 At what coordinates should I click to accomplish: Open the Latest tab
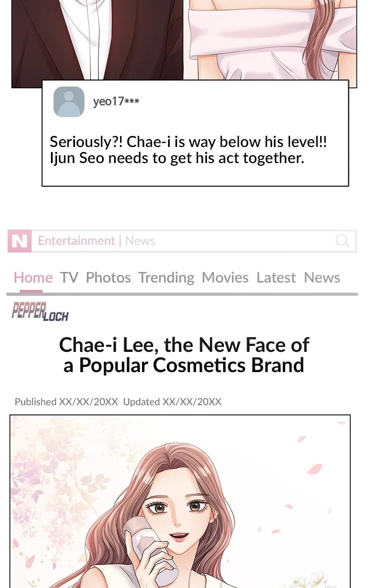pyautogui.click(x=276, y=277)
